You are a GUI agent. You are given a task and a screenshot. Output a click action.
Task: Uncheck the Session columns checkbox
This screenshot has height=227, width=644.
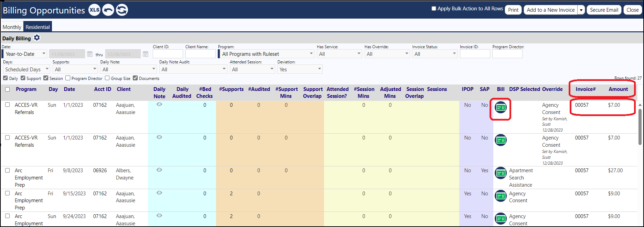[46, 78]
